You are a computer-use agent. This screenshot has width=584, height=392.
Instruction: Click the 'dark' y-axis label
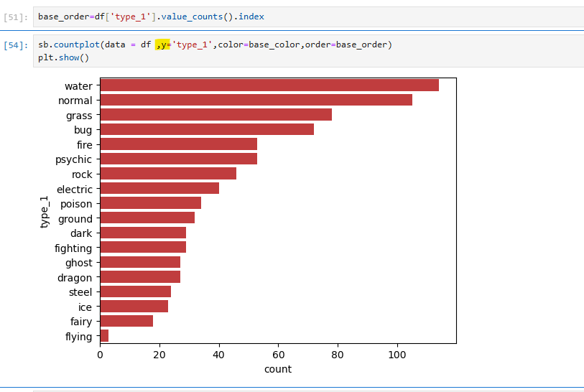point(81,233)
